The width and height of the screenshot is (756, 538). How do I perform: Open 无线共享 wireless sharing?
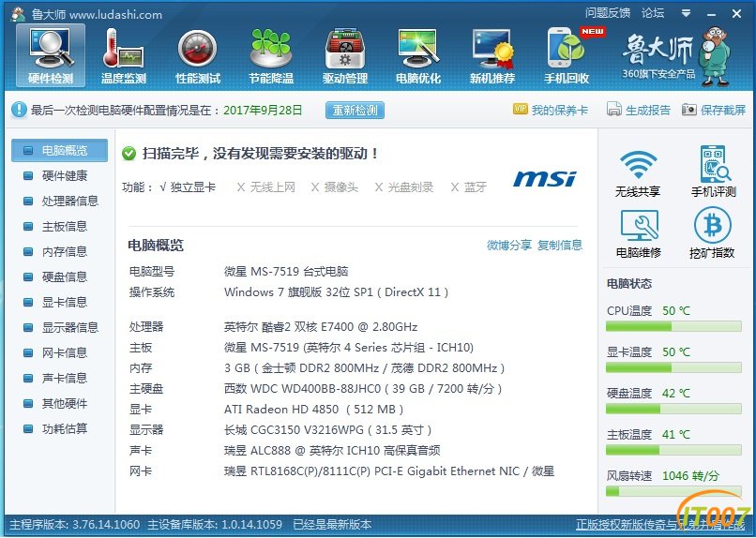click(x=638, y=172)
